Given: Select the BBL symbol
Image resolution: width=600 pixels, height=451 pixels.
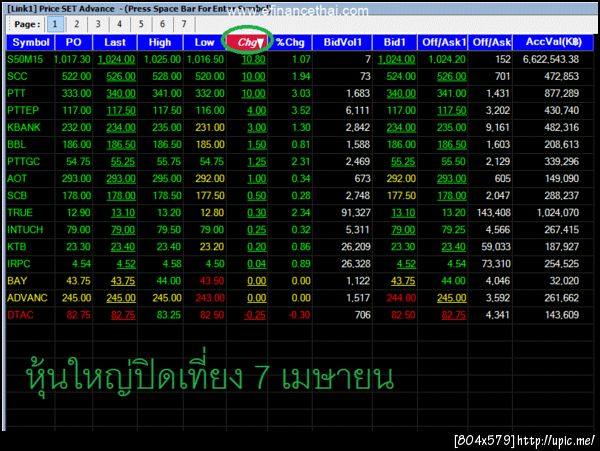Looking at the screenshot, I should coord(16,145).
